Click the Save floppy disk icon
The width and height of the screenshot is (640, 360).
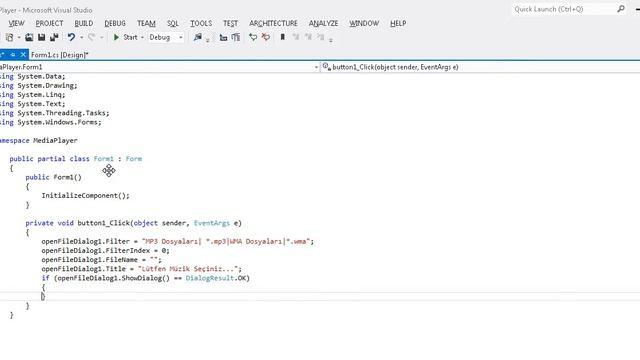coord(41,38)
